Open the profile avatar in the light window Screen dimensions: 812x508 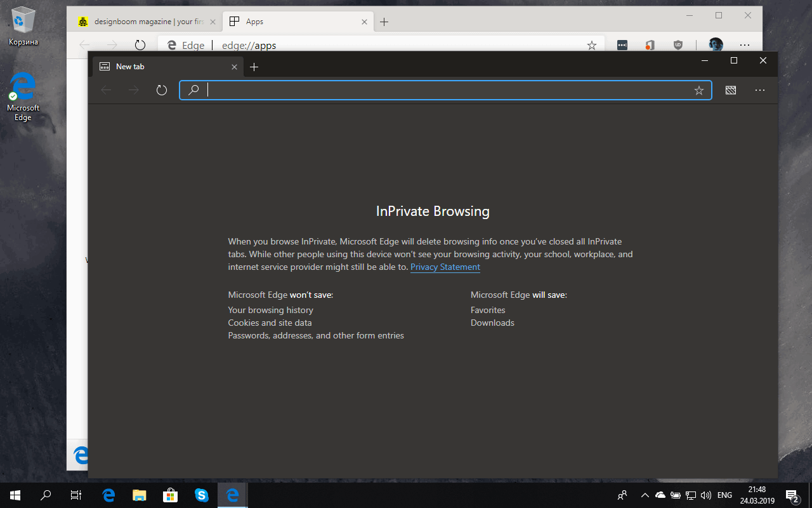(716, 45)
